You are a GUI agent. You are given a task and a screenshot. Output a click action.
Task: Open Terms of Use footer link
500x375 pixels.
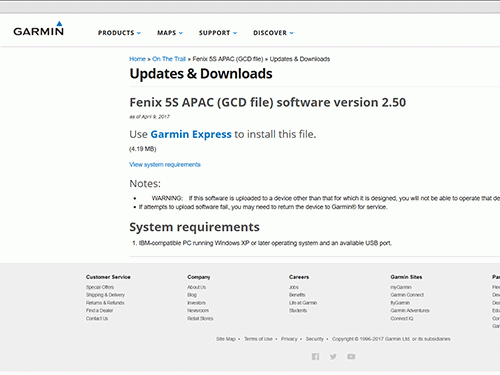coord(258,339)
